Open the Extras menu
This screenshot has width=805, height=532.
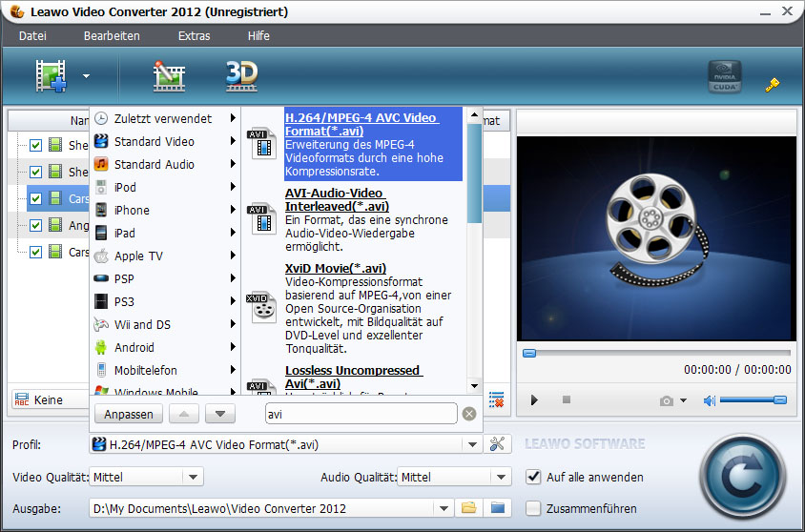(194, 36)
